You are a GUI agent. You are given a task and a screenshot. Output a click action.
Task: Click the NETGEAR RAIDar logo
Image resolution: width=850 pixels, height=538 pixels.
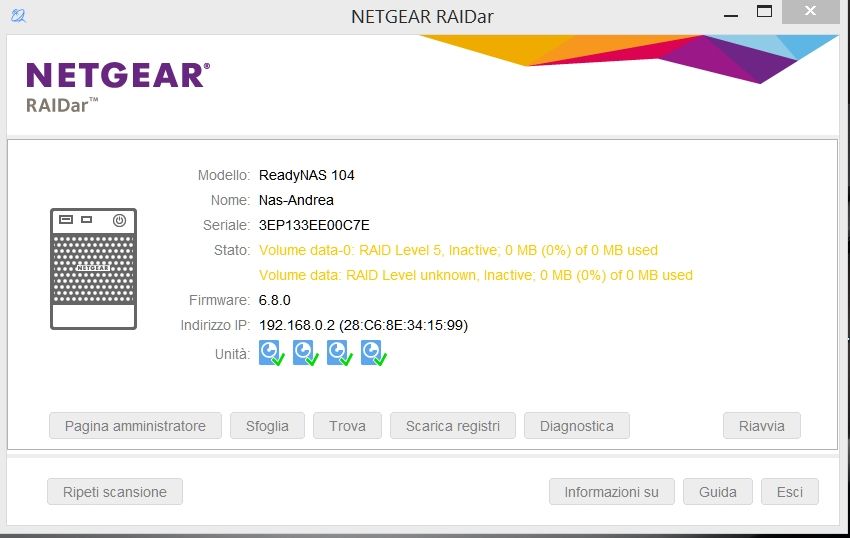[118, 87]
